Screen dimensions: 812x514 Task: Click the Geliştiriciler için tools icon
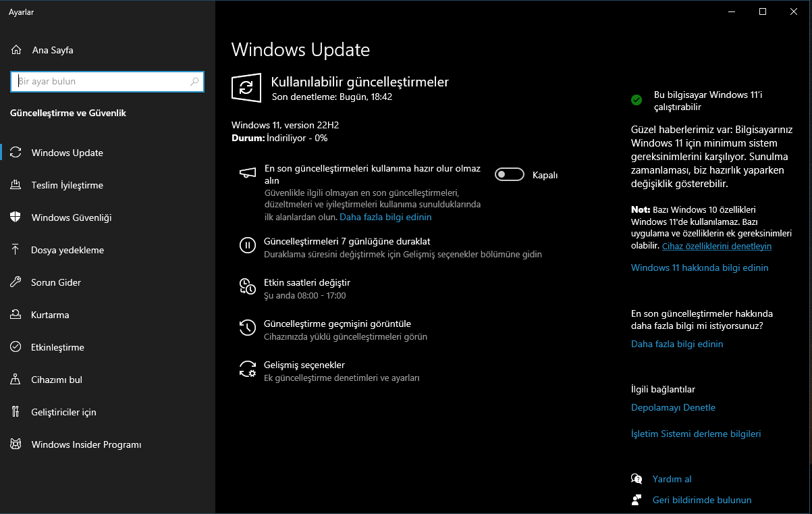16,412
